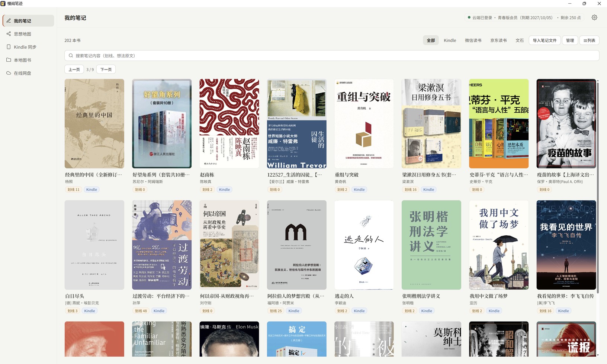Viewport: 607px width, 364px height.
Task: Open the 我用中文做了场梦 cover
Action: (499, 245)
